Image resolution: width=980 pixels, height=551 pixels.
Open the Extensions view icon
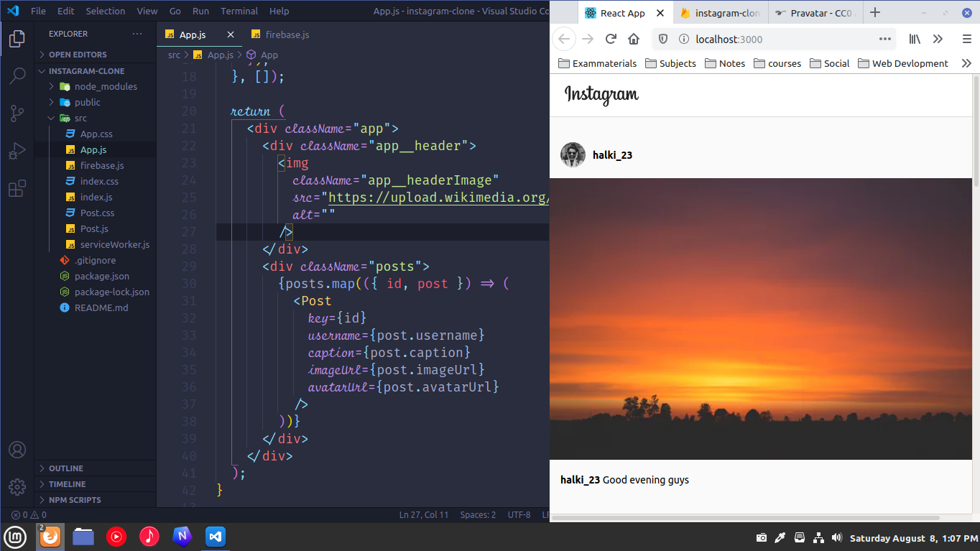click(x=17, y=189)
